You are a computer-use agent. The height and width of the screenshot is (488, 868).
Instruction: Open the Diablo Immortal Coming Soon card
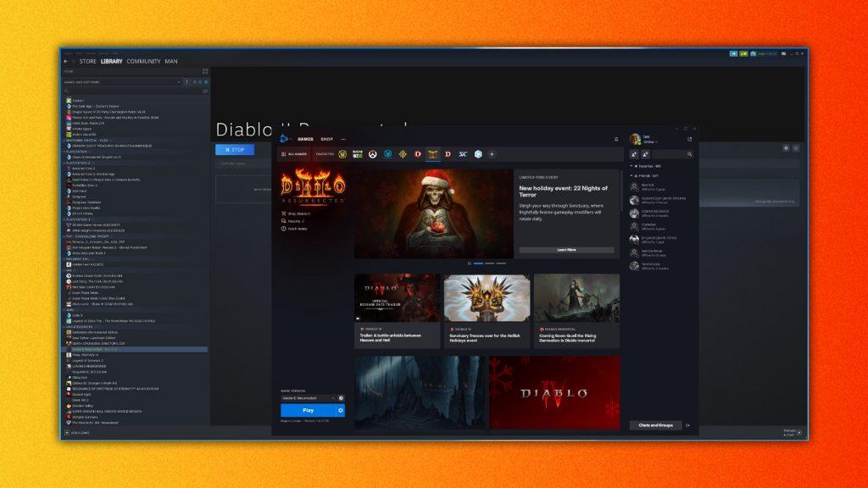576,311
